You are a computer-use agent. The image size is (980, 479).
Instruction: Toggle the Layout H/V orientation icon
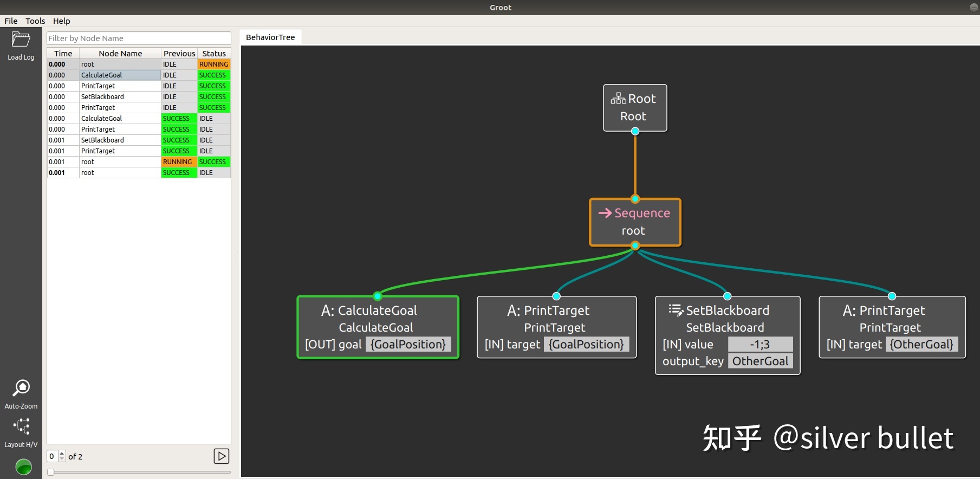coord(21,426)
